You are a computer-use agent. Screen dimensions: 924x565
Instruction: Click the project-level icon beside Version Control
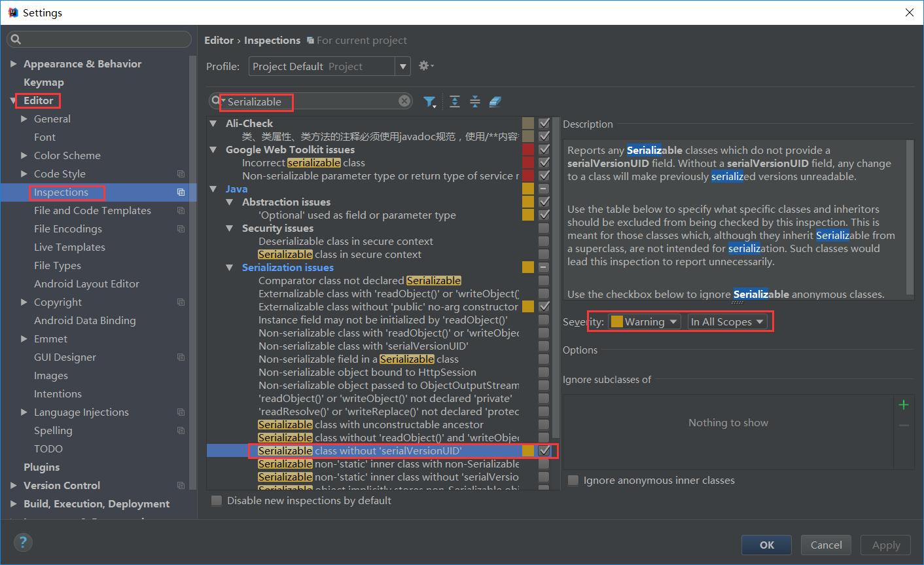click(181, 486)
